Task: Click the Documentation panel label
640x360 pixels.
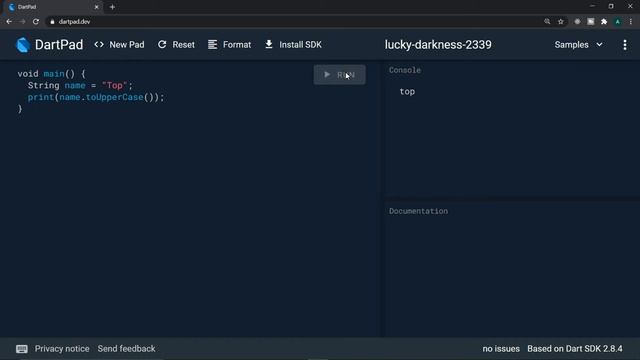Action: 418,211
